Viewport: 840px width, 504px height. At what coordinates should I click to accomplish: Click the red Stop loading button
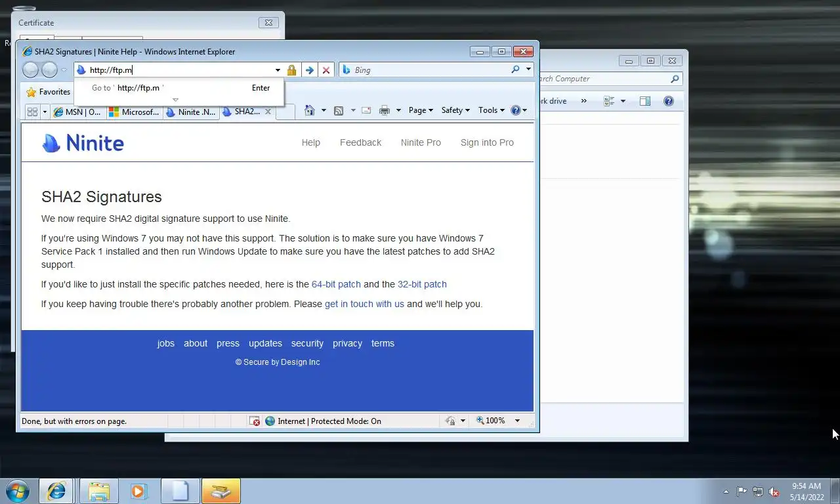tap(326, 70)
